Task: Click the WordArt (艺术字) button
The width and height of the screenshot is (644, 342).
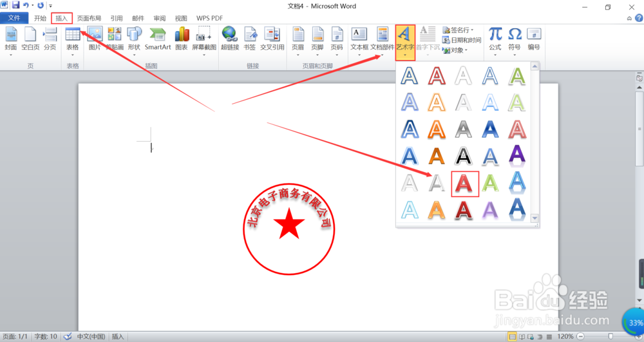Action: click(x=405, y=43)
